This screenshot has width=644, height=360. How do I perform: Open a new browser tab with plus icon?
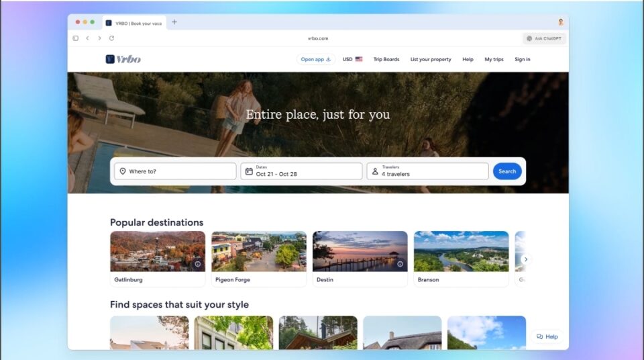click(174, 22)
